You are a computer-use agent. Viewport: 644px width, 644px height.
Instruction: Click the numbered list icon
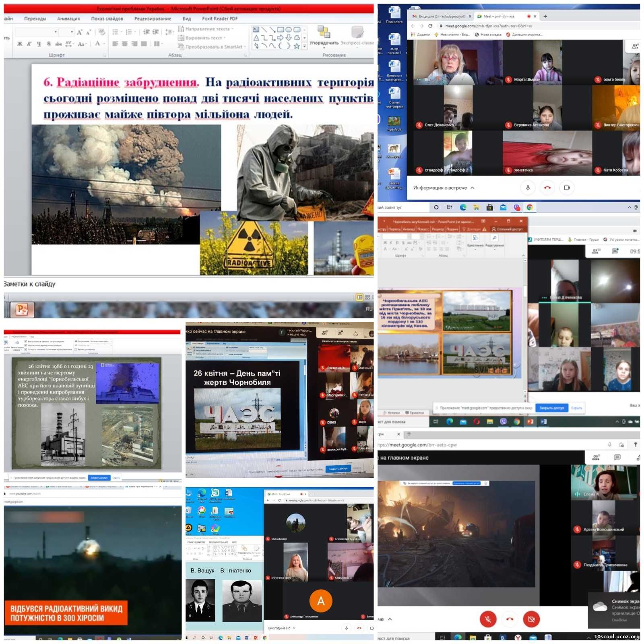pos(129,32)
